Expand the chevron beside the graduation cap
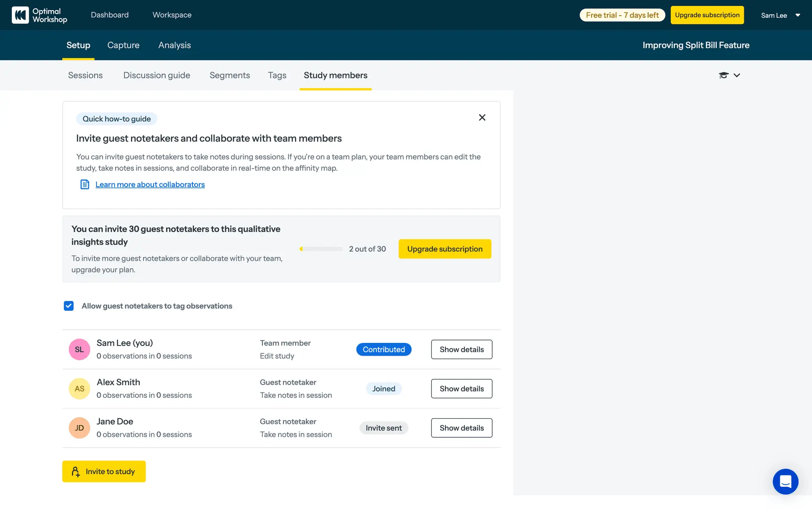Image resolution: width=812 pixels, height=508 pixels. (x=737, y=75)
